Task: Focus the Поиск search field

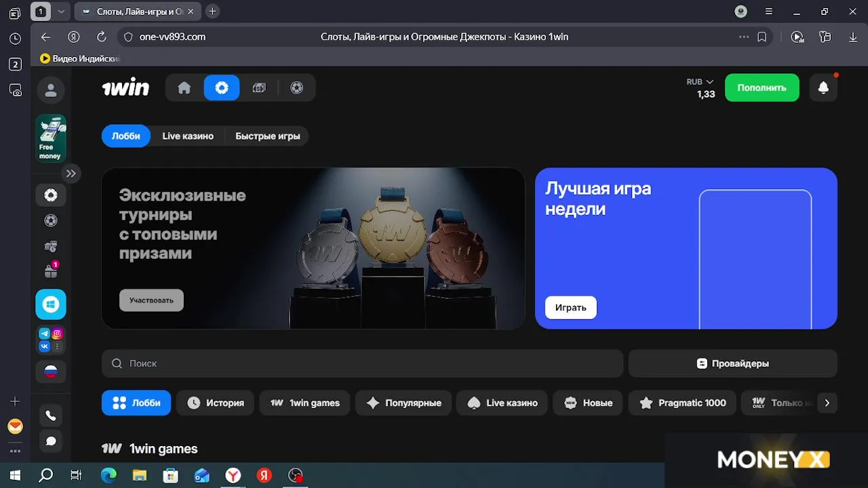Action: [362, 363]
